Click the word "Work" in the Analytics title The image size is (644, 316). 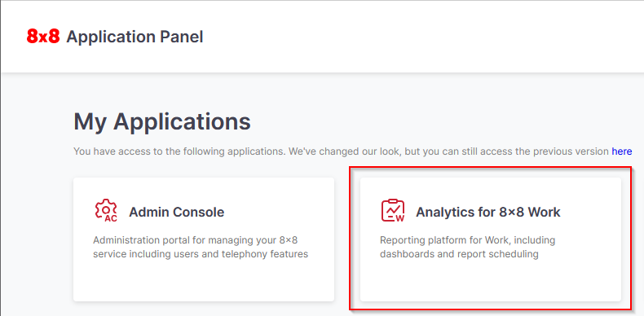coord(544,213)
